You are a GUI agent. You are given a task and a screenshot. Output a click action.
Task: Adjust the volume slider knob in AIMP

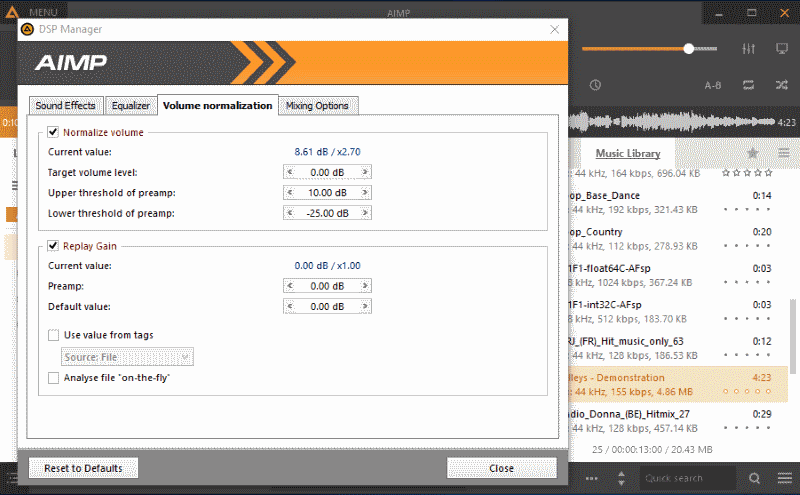point(689,48)
